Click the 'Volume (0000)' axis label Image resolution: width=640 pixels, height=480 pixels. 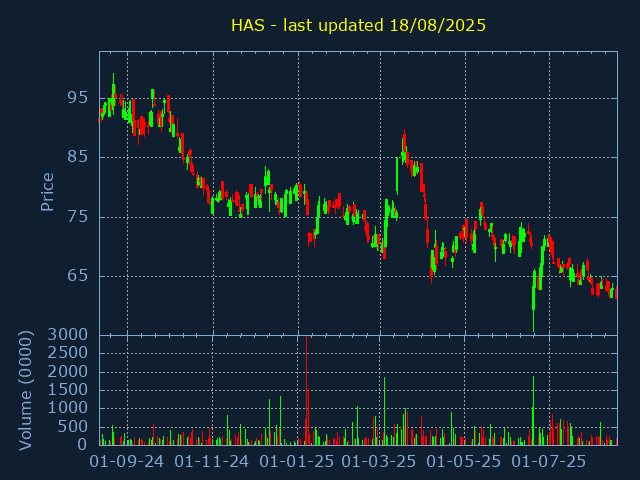25,391
